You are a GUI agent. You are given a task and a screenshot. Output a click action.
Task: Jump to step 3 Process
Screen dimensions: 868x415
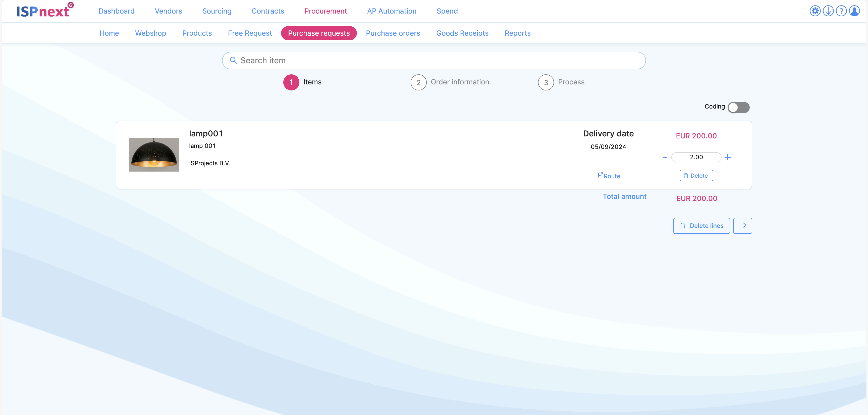coord(546,82)
